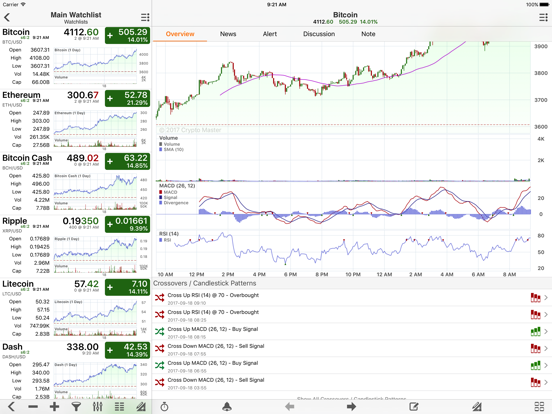The width and height of the screenshot is (552, 414).
Task: Open the Discussion tab
Action: click(x=319, y=34)
